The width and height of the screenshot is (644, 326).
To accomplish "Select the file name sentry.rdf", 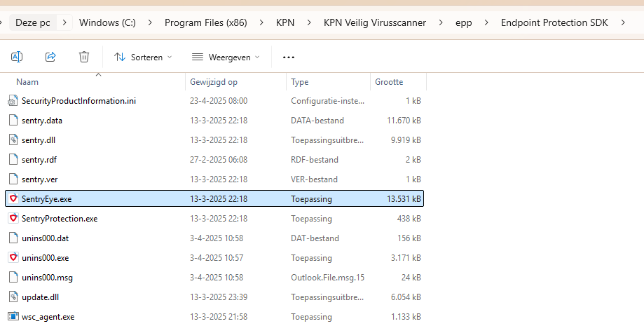I will (x=39, y=160).
